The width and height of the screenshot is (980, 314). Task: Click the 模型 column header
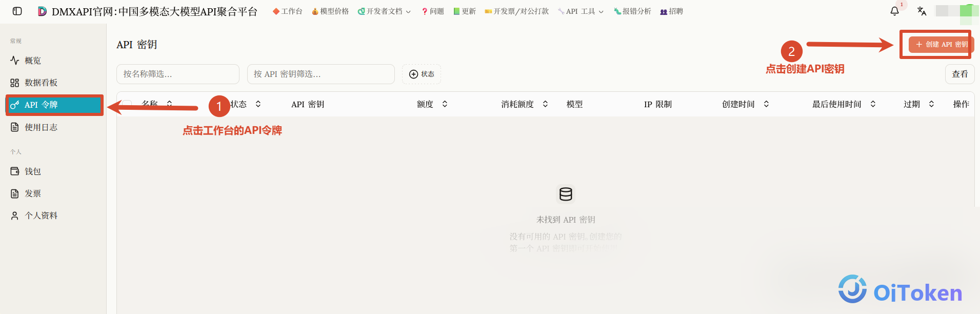[x=574, y=104]
